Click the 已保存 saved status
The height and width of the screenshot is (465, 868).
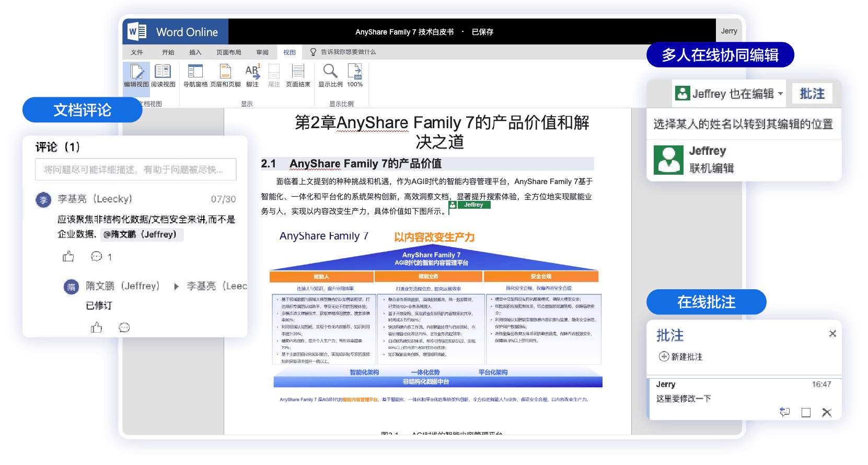[x=482, y=32]
